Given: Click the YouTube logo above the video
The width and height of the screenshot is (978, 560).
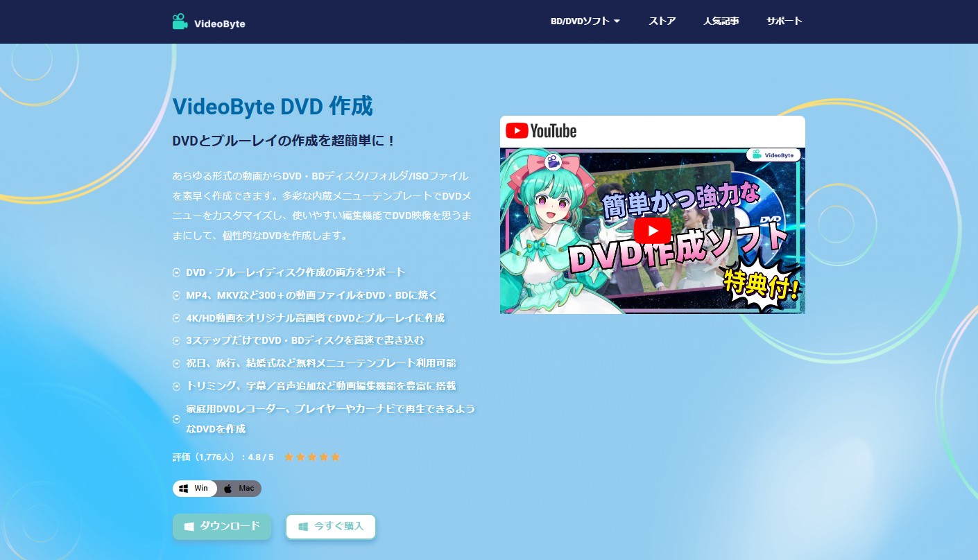Looking at the screenshot, I should coord(541,131).
